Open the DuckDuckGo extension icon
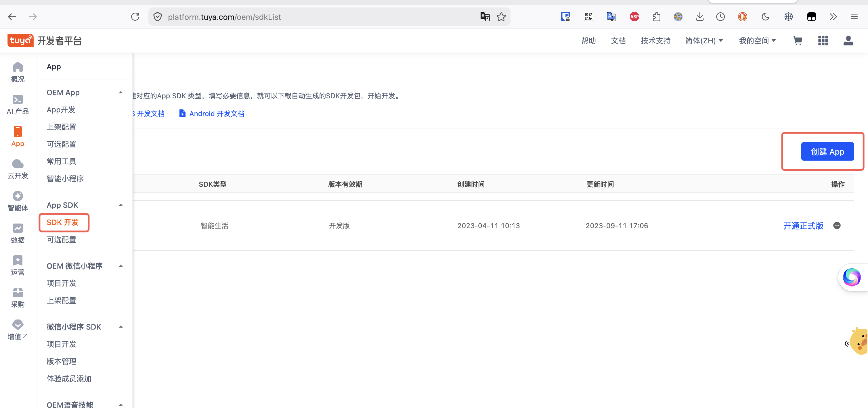Screen dimensions: 868x408 [x=743, y=17]
